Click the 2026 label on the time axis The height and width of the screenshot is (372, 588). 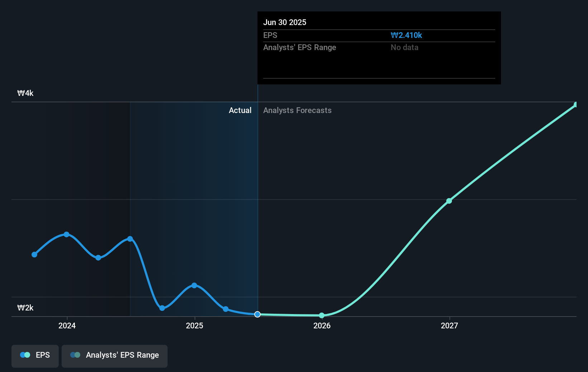(322, 326)
